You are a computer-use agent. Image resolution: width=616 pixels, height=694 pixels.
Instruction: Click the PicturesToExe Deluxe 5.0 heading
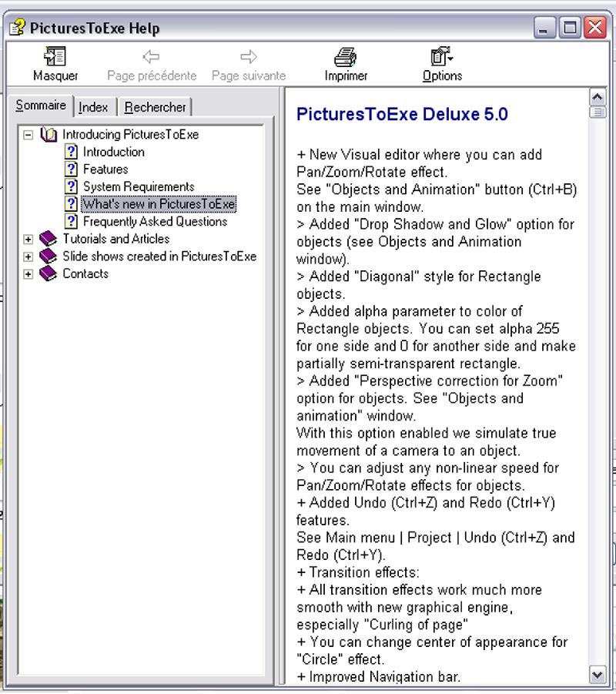pos(402,114)
